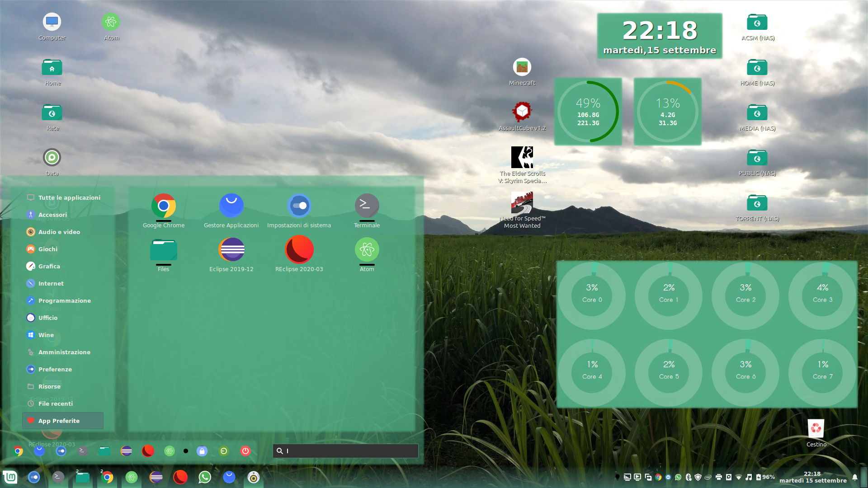Open Terminale from the menu grid
This screenshot has height=488, width=868.
click(x=367, y=206)
